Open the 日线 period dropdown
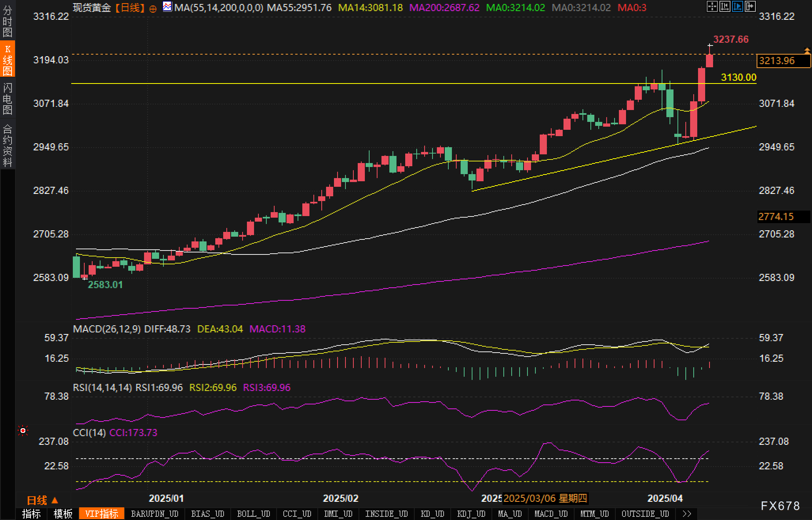Image resolution: width=812 pixels, height=520 pixels. pos(43,500)
